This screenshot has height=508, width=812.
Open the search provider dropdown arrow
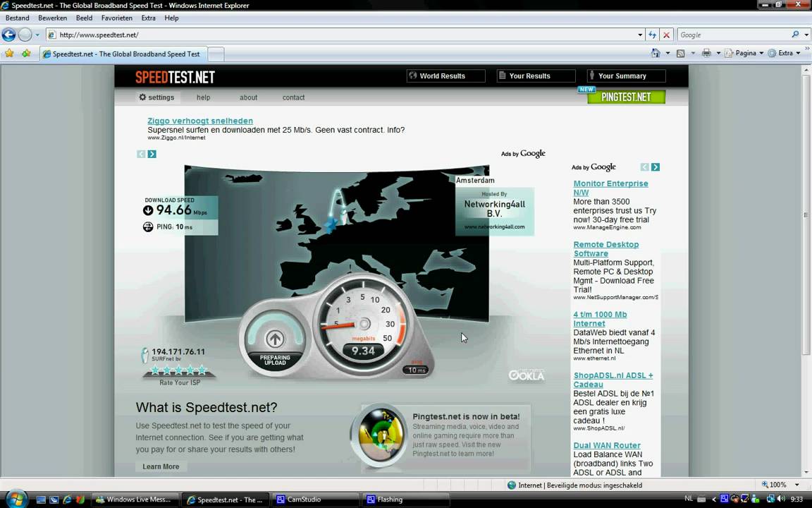[806, 35]
